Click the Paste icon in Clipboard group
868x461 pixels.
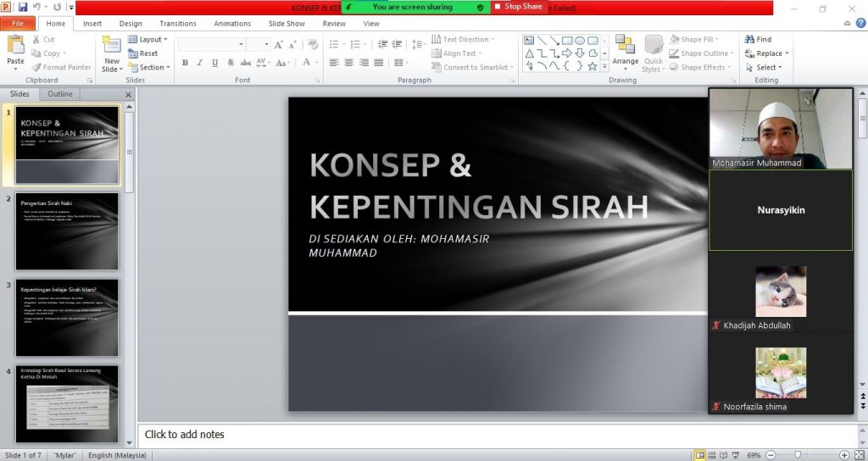coord(15,49)
